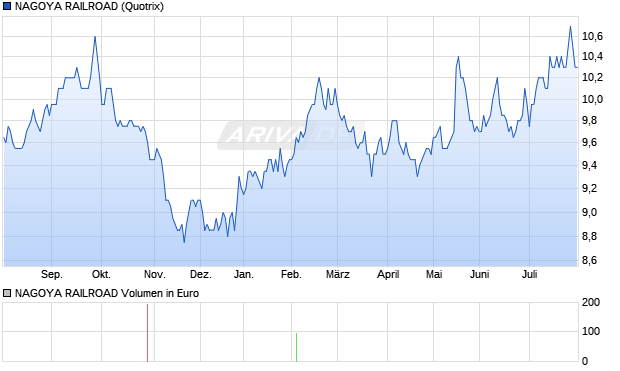Click the 10,0 price axis value
620x371 pixels.
[x=592, y=99]
